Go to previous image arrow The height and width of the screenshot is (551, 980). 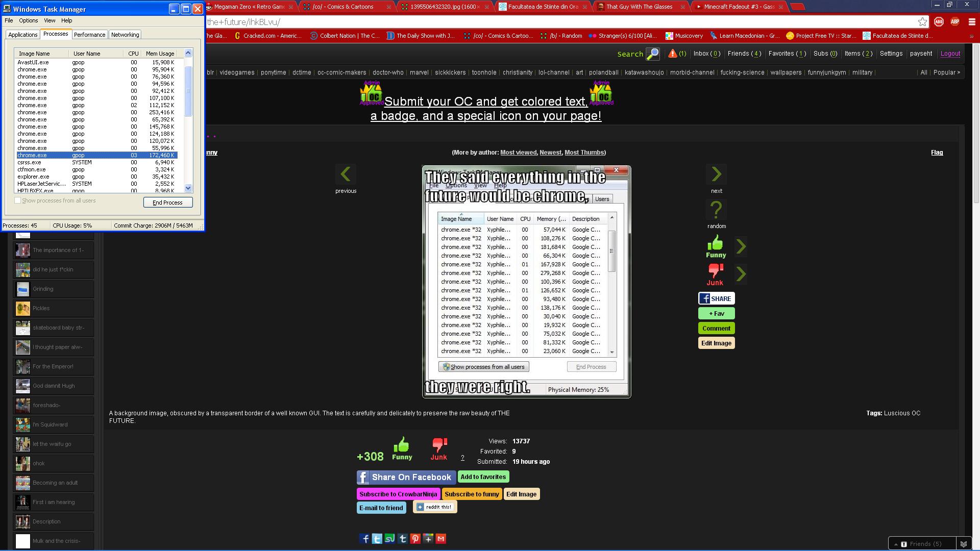coord(346,174)
